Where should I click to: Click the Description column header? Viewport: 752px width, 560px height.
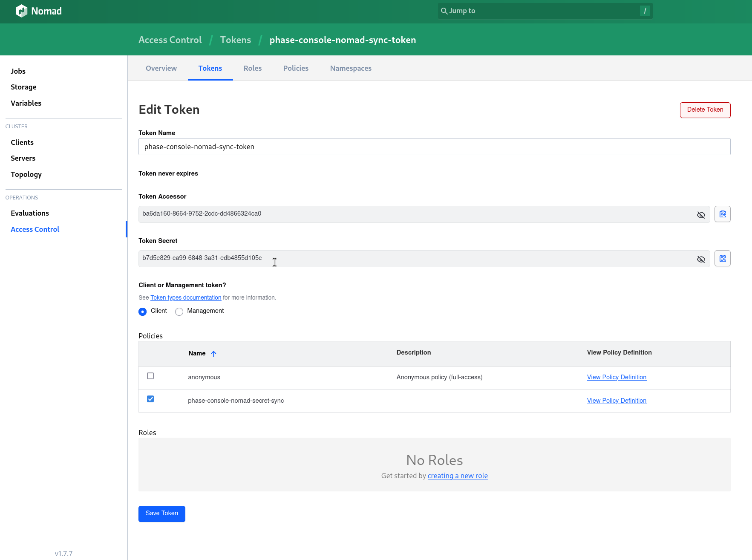[x=414, y=352]
